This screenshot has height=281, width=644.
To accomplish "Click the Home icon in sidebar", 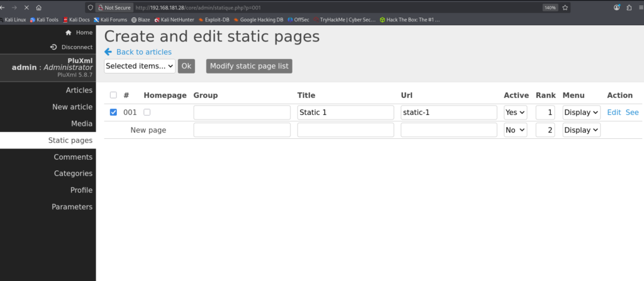I will pyautogui.click(x=69, y=32).
